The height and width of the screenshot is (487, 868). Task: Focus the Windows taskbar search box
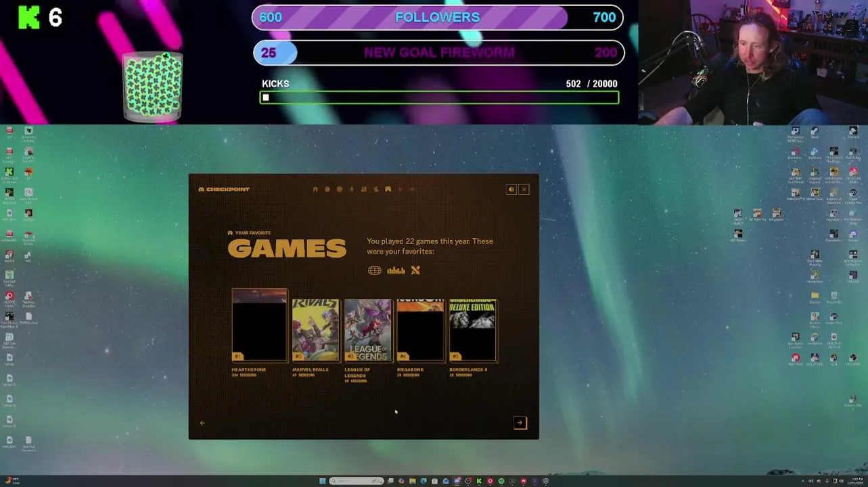(357, 481)
